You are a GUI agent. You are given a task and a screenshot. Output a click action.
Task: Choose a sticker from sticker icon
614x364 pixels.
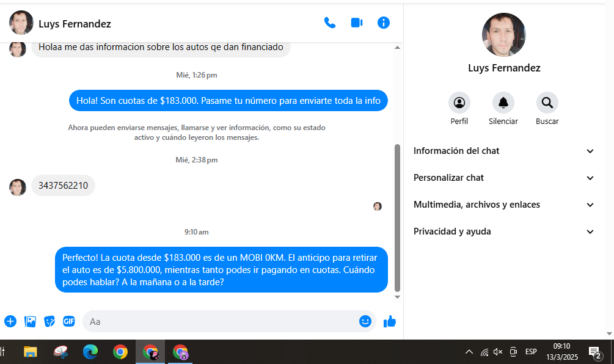coord(49,321)
